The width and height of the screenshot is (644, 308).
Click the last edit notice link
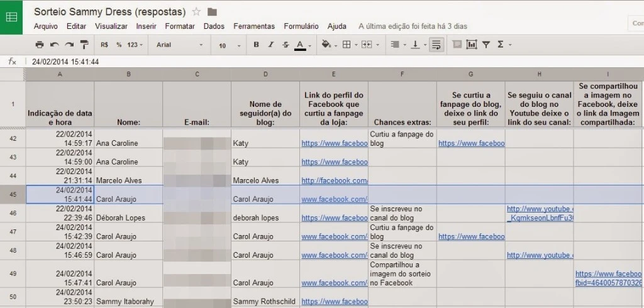click(413, 26)
